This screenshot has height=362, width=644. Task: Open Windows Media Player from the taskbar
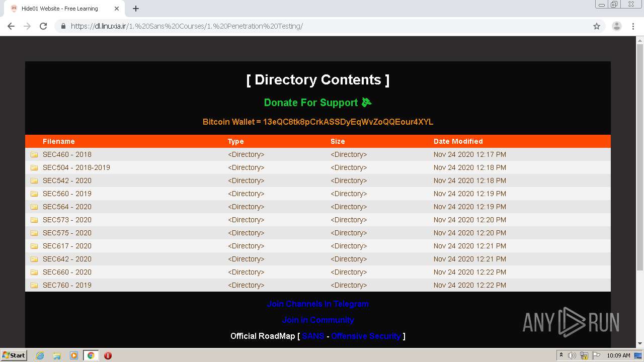tap(74, 355)
